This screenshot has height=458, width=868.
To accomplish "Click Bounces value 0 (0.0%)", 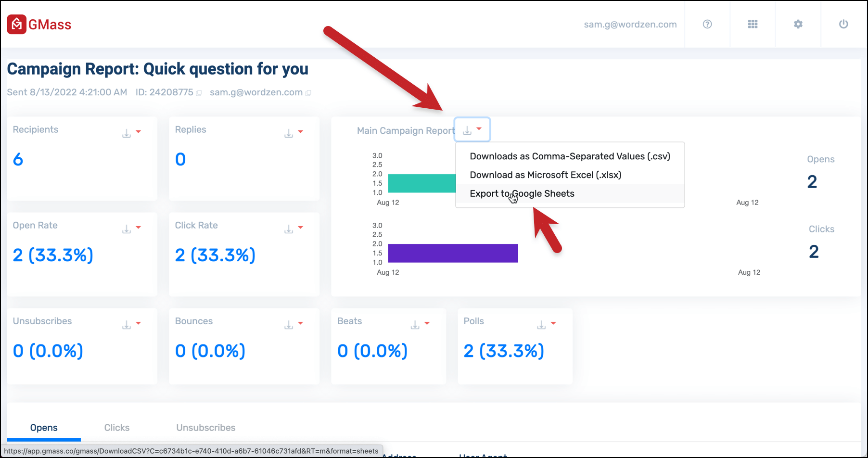I will click(210, 351).
